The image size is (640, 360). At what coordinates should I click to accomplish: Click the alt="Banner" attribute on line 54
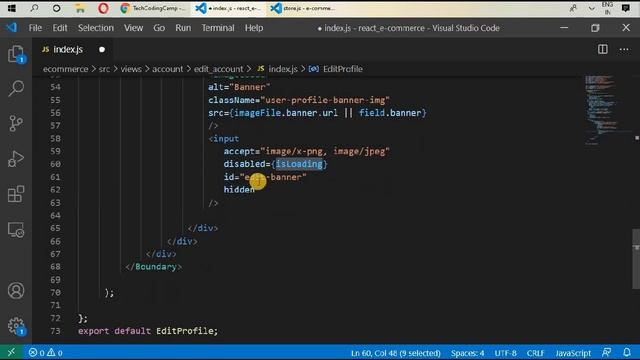point(239,87)
